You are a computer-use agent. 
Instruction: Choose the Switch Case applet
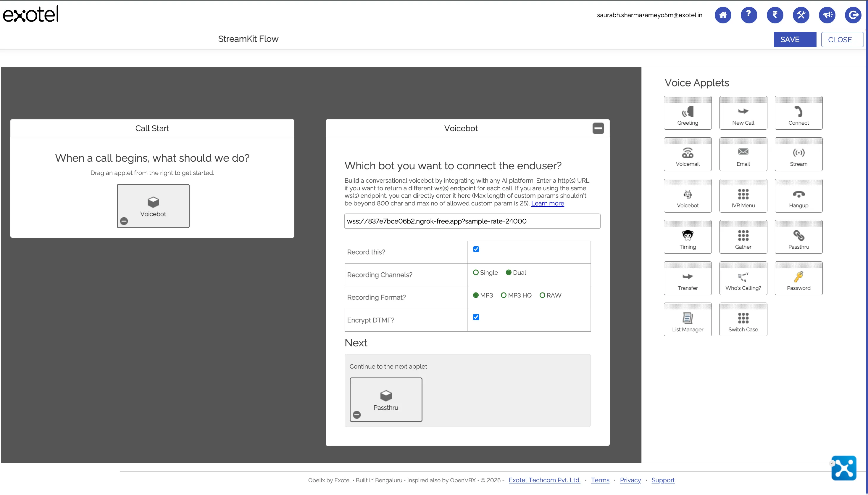click(743, 320)
